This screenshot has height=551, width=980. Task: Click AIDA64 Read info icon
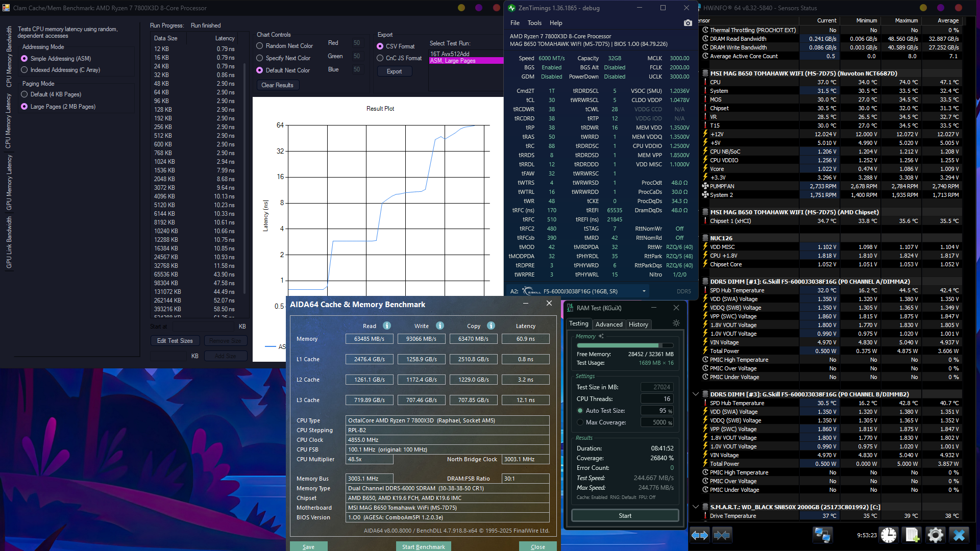point(387,325)
